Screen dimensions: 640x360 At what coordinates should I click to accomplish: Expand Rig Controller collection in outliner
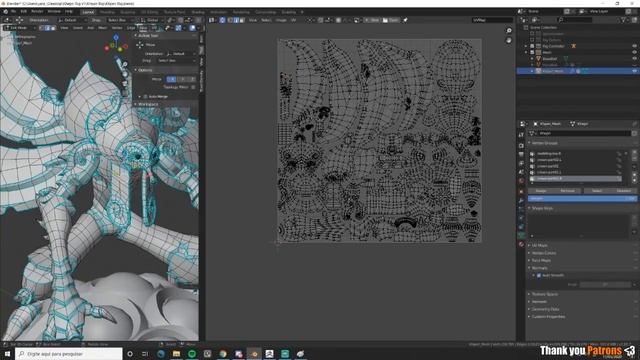click(x=526, y=46)
